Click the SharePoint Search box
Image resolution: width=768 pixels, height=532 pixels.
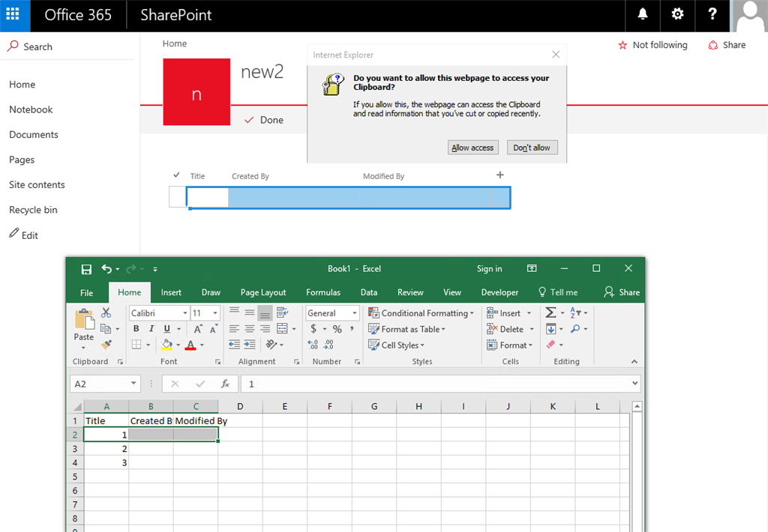pyautogui.click(x=67, y=46)
